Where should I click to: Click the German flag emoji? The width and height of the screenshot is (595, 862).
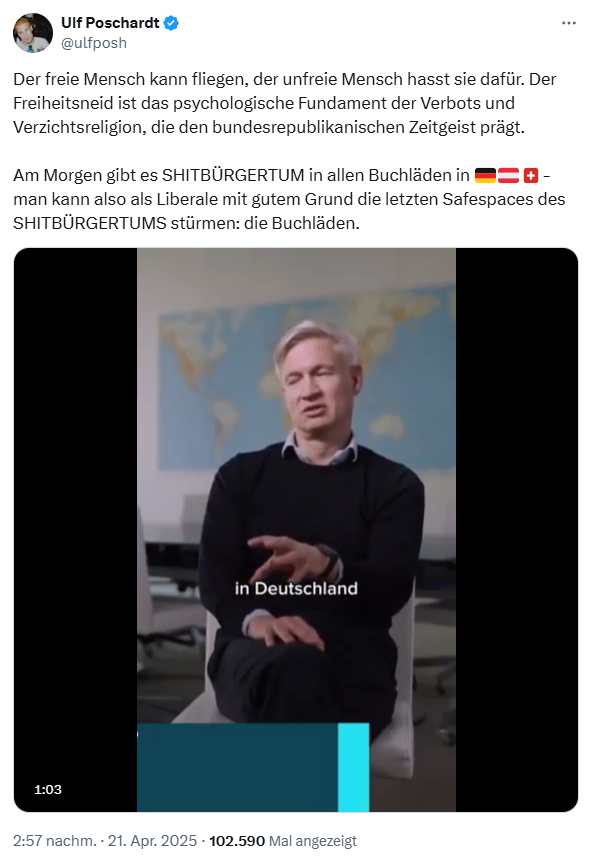(485, 175)
